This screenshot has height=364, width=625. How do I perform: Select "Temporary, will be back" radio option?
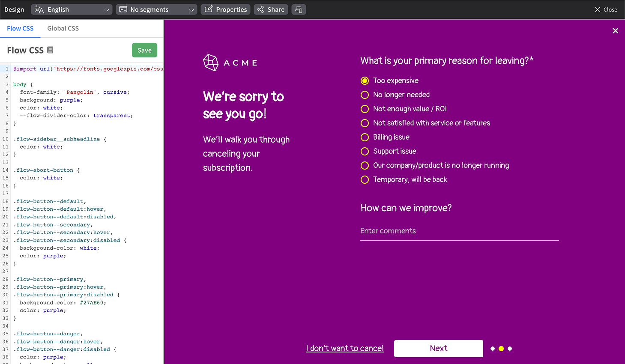(365, 179)
